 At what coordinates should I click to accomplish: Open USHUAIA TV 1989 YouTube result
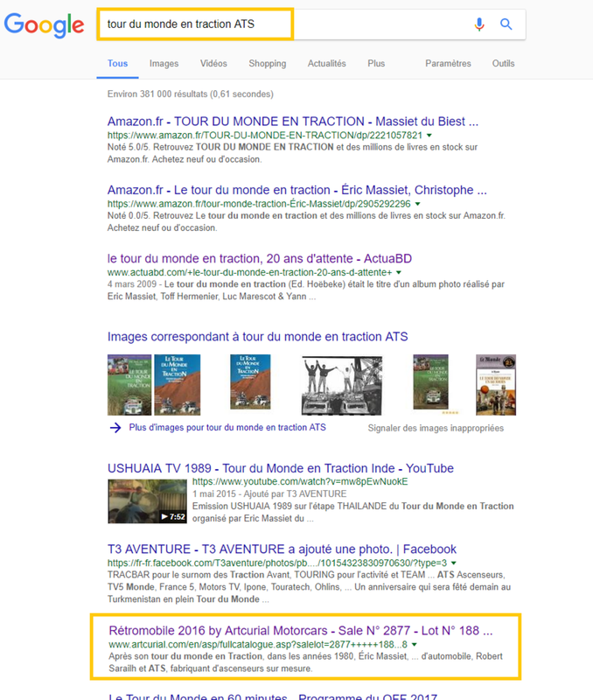pyautogui.click(x=280, y=468)
